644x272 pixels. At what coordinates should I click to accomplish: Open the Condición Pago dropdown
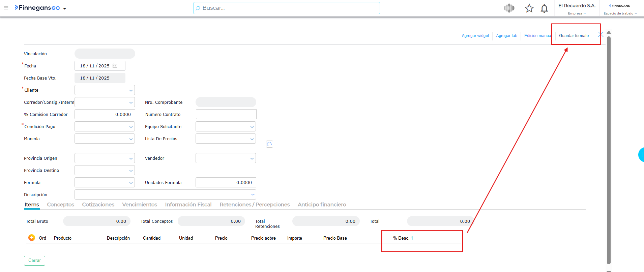coord(131,127)
